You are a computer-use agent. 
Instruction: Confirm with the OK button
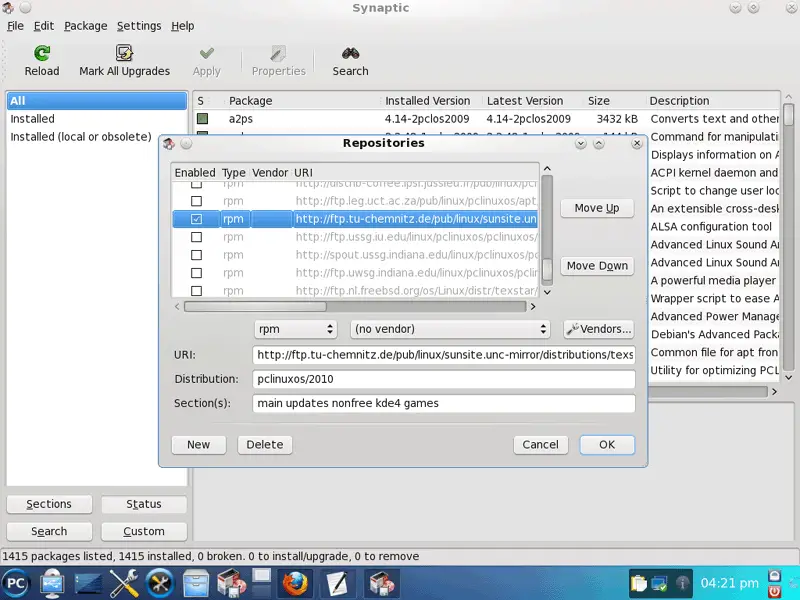[607, 445]
